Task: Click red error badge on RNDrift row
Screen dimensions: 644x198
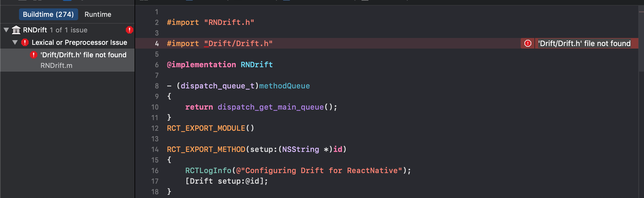Action: tap(129, 30)
